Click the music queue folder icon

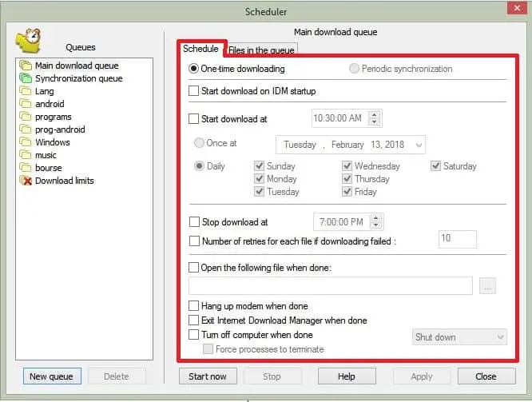pos(25,155)
